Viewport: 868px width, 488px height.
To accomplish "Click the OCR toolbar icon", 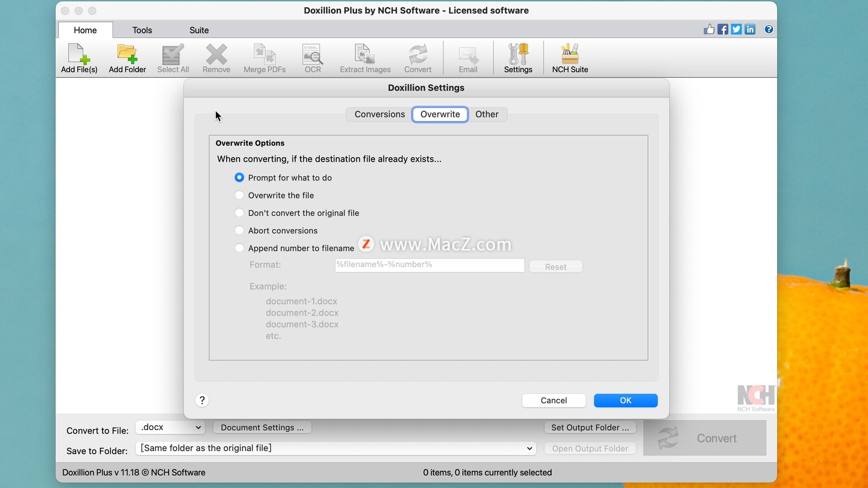I will pyautogui.click(x=312, y=58).
